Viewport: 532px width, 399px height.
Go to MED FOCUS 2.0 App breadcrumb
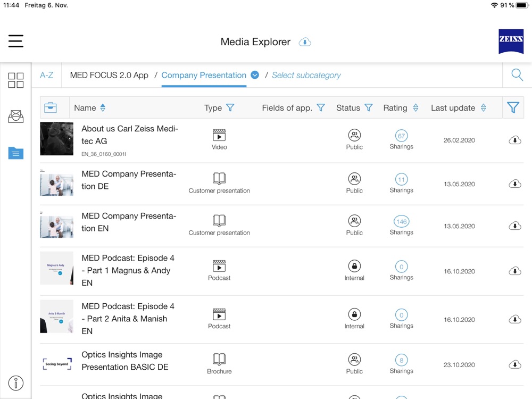coord(109,76)
